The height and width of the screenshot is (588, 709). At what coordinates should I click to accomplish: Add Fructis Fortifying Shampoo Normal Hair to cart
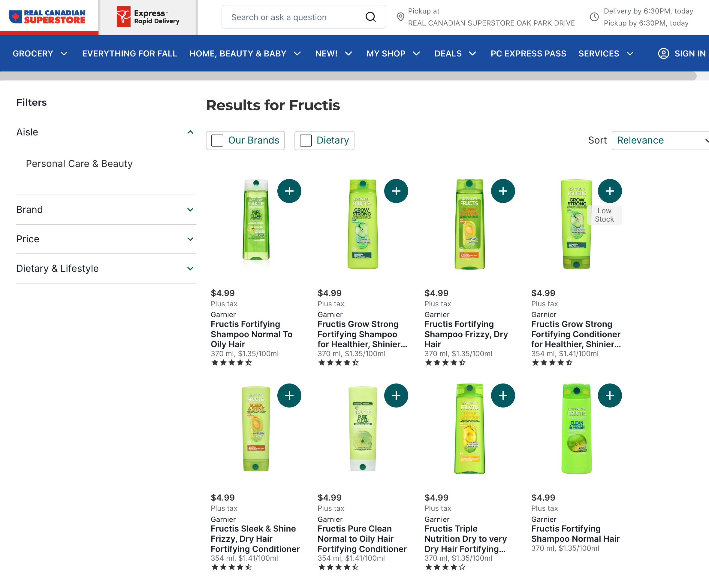click(610, 396)
